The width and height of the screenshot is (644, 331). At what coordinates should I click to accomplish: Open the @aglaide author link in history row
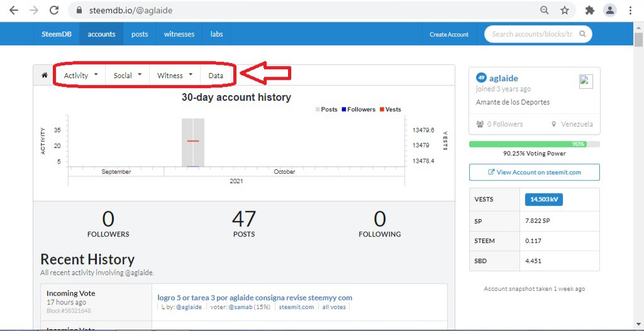pos(189,307)
